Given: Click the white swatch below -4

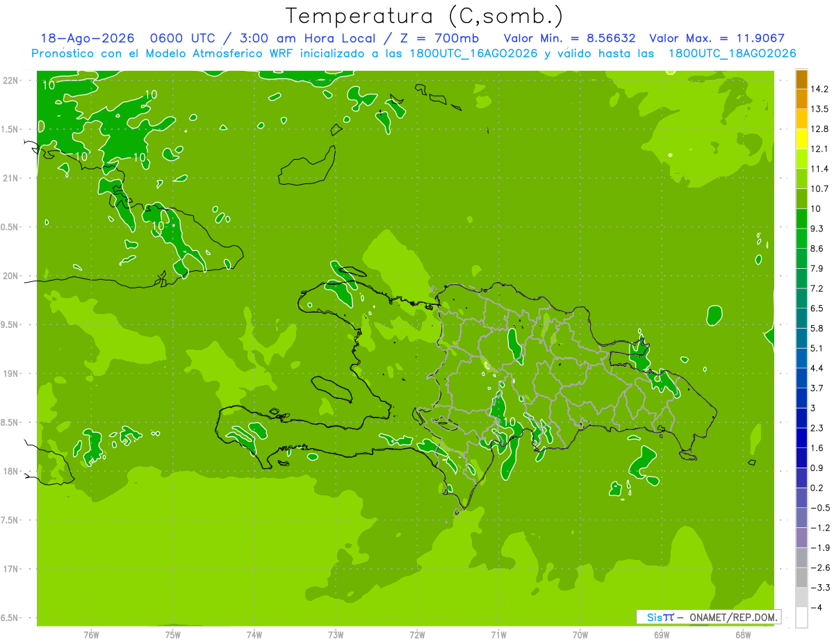Looking at the screenshot, I should pos(801,618).
